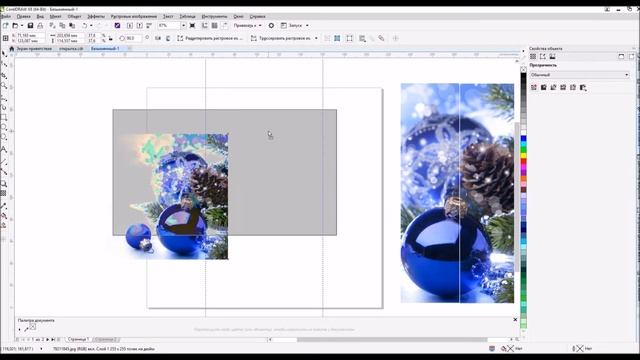Click the Undo arrow icon

(84, 25)
